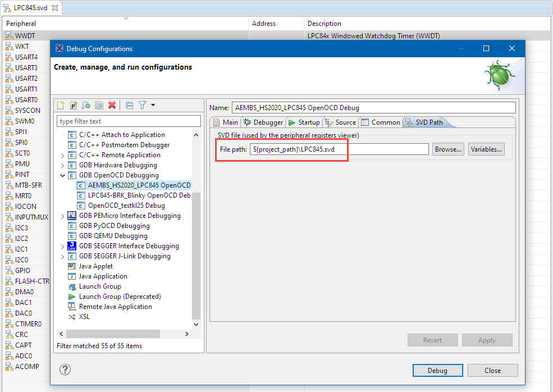This screenshot has width=553, height=392.
Task: Duplicate the selected launch configuration
Action: point(99,105)
